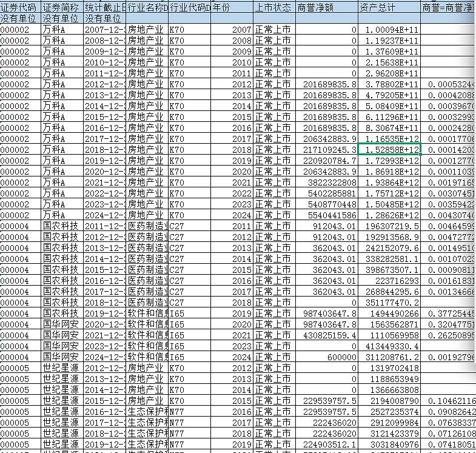Click the cell with 2.96208E+11
The width and height of the screenshot is (476, 453).
pyautogui.click(x=389, y=73)
